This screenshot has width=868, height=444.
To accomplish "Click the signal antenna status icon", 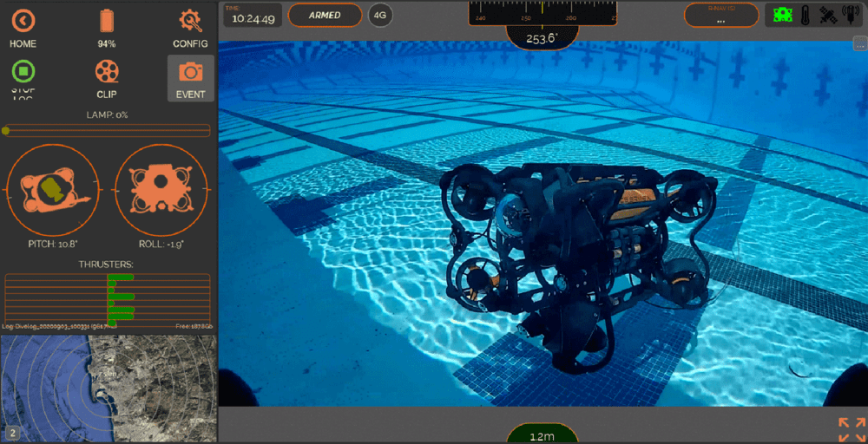I will coord(849,15).
